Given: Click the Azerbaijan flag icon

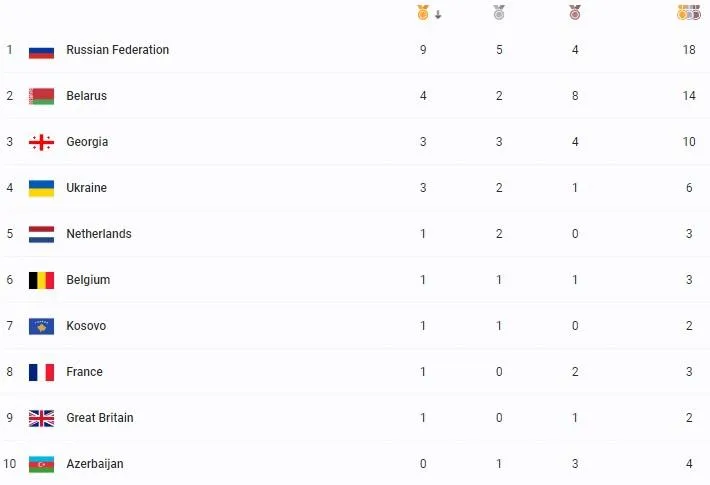Looking at the screenshot, I should [41, 464].
